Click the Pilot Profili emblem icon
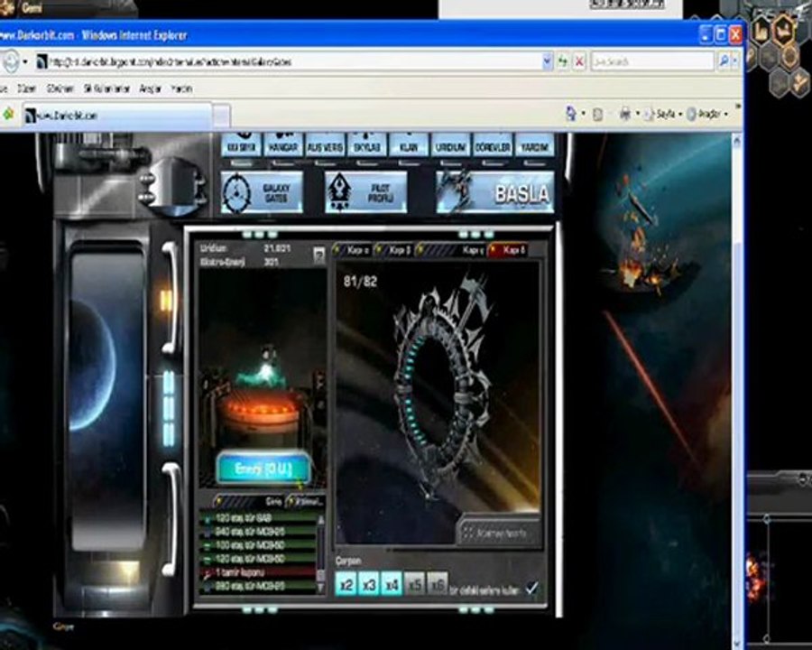 [x=339, y=193]
